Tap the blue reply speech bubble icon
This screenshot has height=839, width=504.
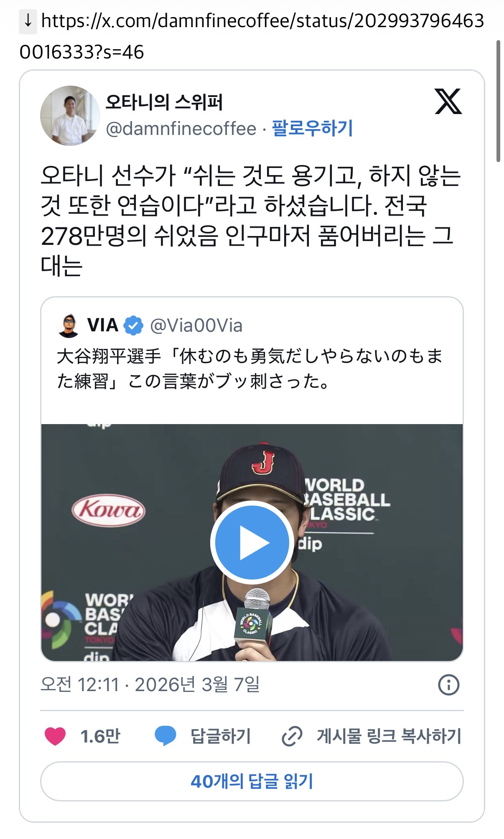165,736
